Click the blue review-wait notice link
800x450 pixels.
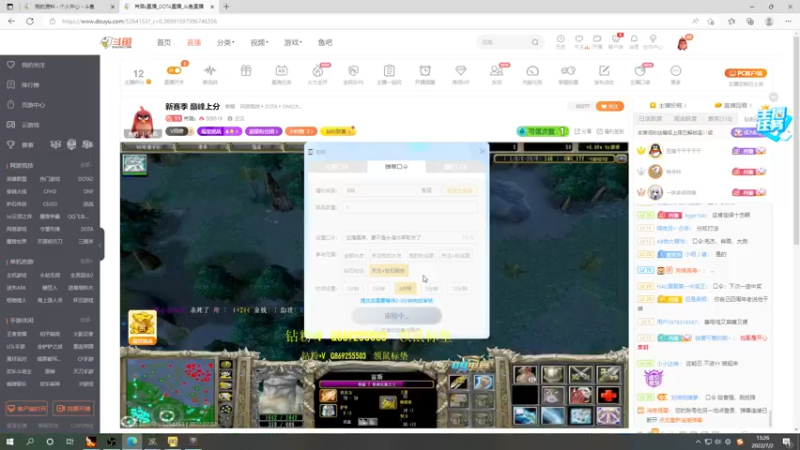tap(396, 301)
